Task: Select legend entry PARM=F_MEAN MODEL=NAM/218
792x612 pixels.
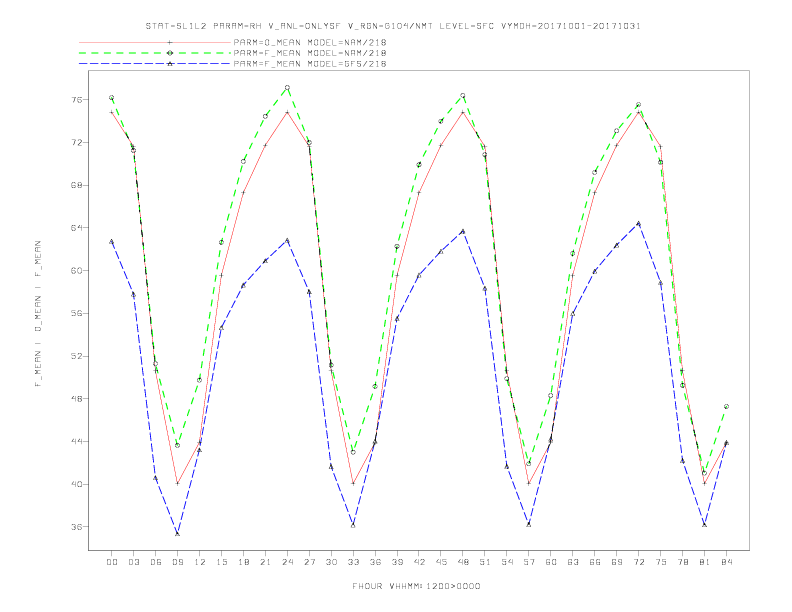Action: tap(310, 53)
